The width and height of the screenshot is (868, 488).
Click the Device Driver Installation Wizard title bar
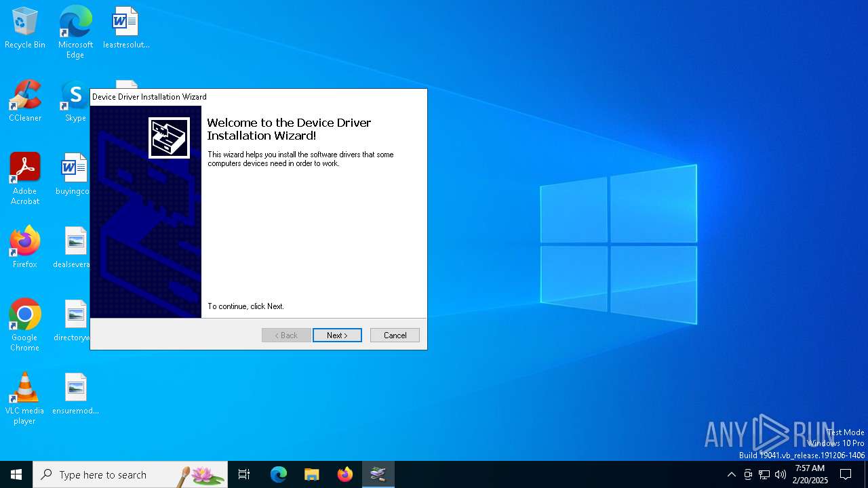258,97
